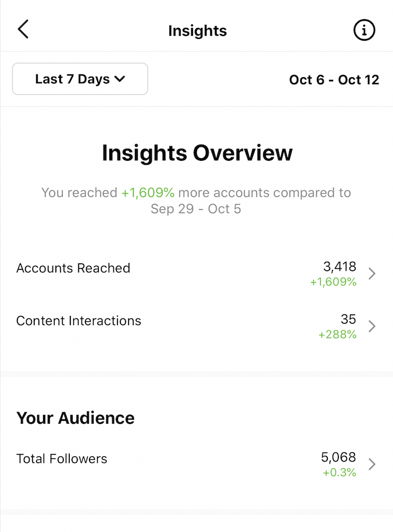Open Total Followers details chevron
The image size is (393, 532).
tap(372, 464)
